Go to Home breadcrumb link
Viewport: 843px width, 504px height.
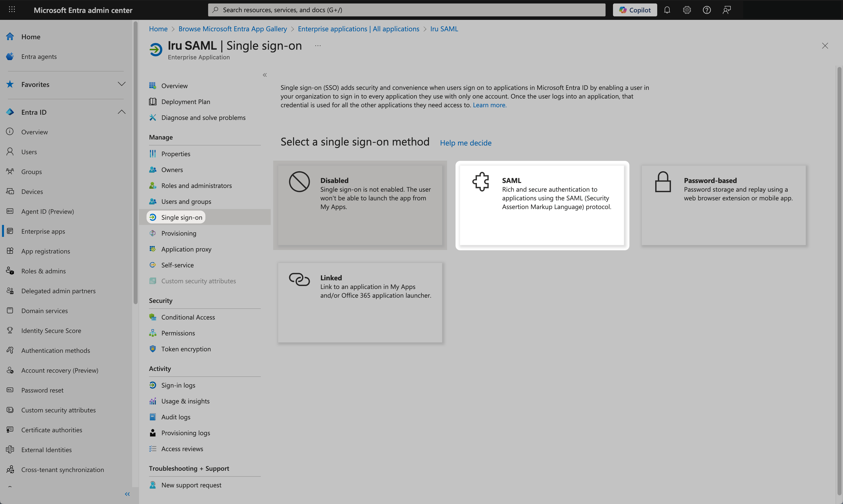[x=158, y=29]
